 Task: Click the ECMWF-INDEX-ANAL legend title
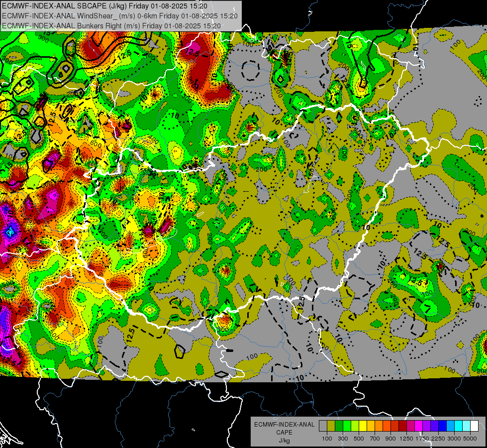coord(284,425)
